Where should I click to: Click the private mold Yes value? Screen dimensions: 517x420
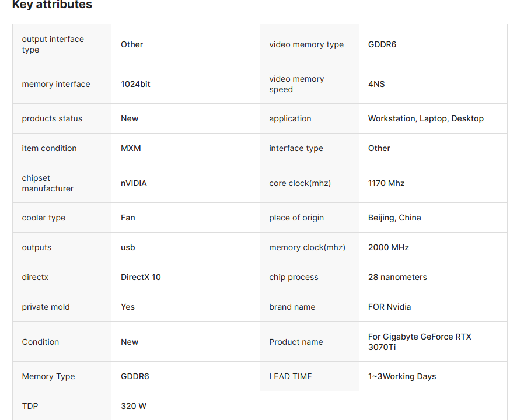pyautogui.click(x=128, y=307)
